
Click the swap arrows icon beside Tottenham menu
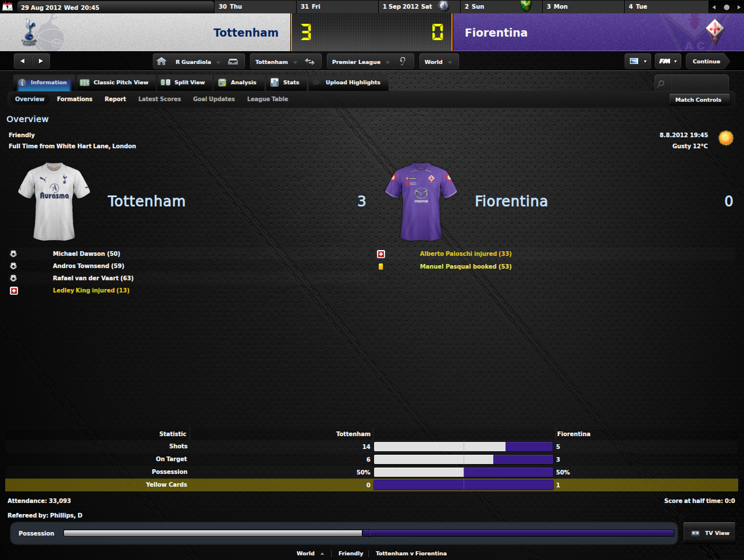[310, 62]
